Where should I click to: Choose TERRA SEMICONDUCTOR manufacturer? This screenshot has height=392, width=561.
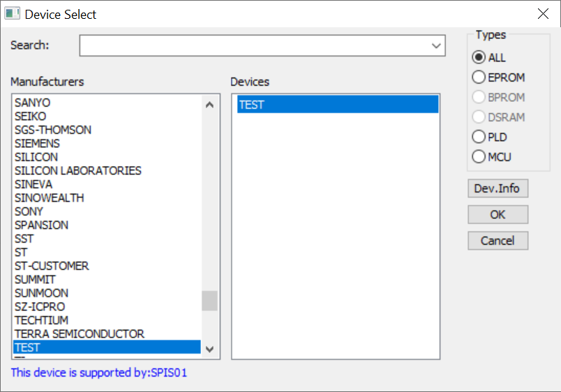pyautogui.click(x=107, y=333)
